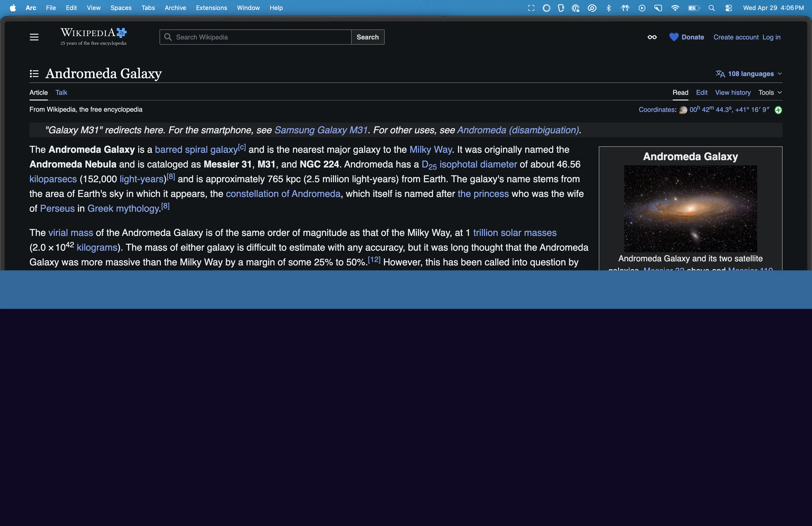
Task: Open the View menu
Action: (x=94, y=8)
